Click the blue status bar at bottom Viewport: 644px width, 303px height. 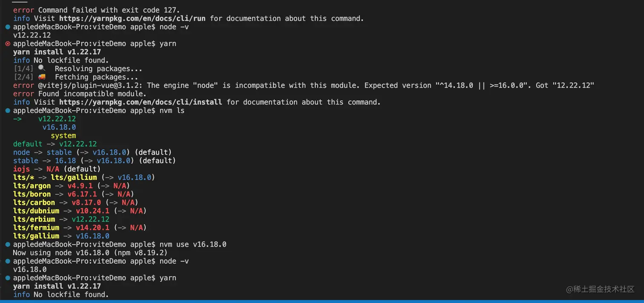(x=322, y=301)
